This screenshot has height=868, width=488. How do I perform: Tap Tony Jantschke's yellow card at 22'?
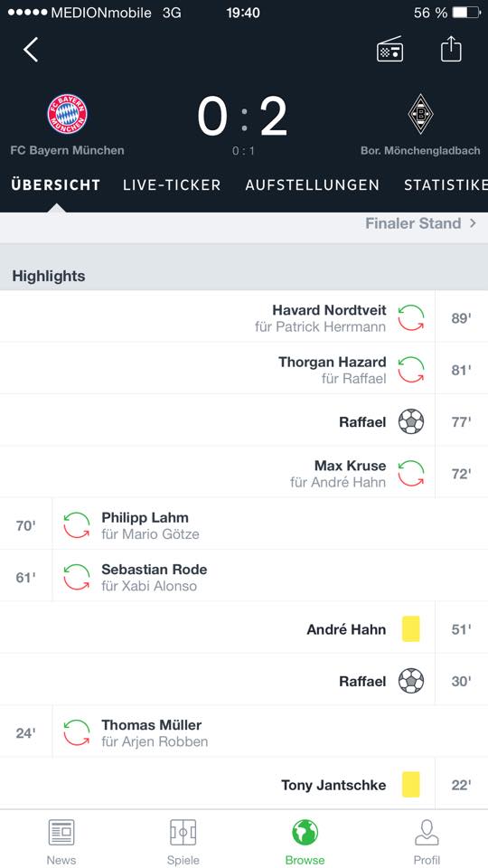coord(410,785)
